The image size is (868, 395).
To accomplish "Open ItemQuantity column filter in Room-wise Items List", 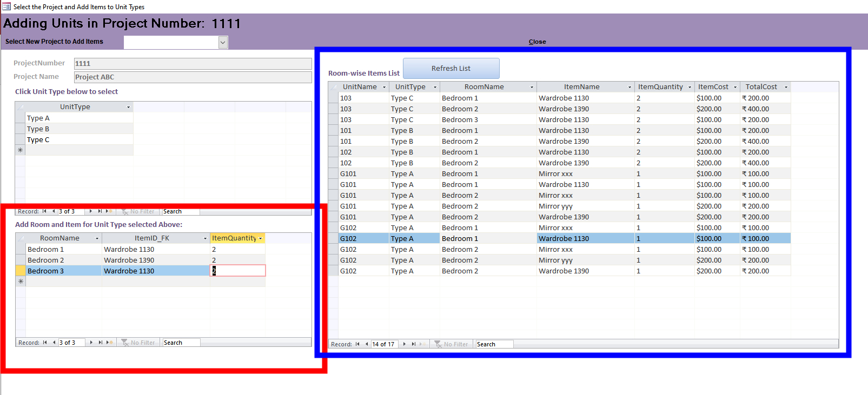I will (690, 87).
